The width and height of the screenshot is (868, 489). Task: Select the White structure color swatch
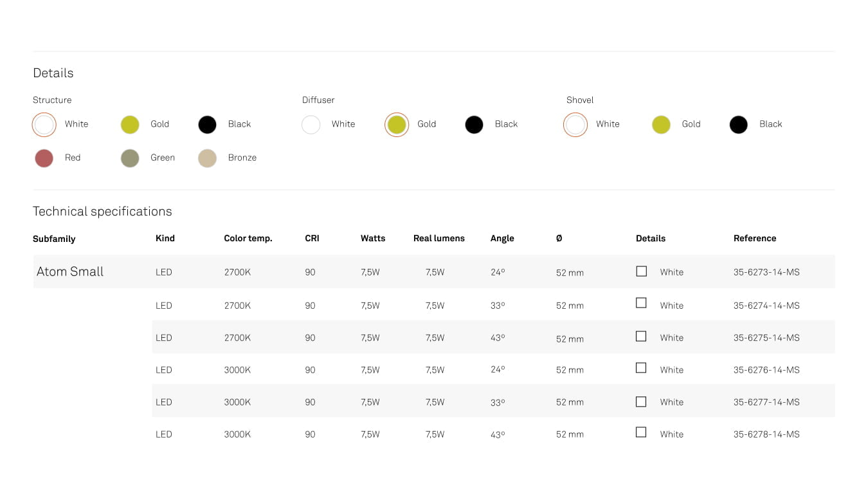point(44,125)
